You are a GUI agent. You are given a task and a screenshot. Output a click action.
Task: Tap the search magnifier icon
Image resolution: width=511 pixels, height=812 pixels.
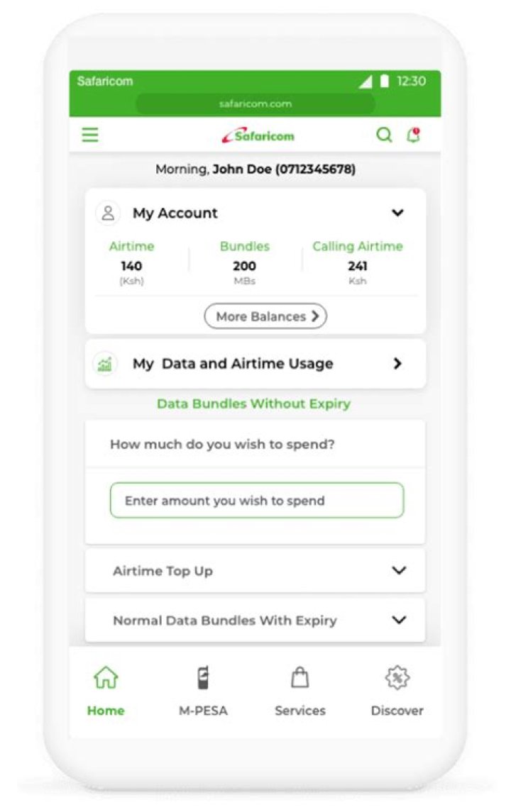tap(384, 135)
